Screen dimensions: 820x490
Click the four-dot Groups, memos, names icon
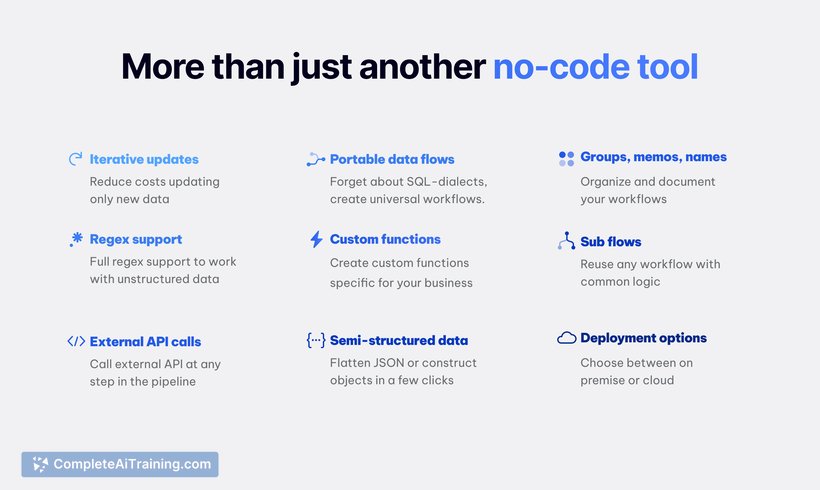pos(566,158)
